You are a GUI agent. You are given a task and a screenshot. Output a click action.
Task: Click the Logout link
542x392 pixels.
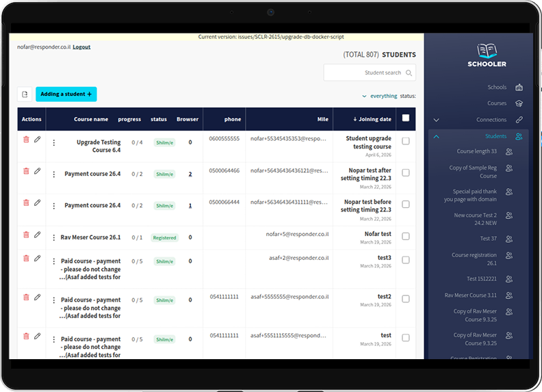pyautogui.click(x=81, y=47)
